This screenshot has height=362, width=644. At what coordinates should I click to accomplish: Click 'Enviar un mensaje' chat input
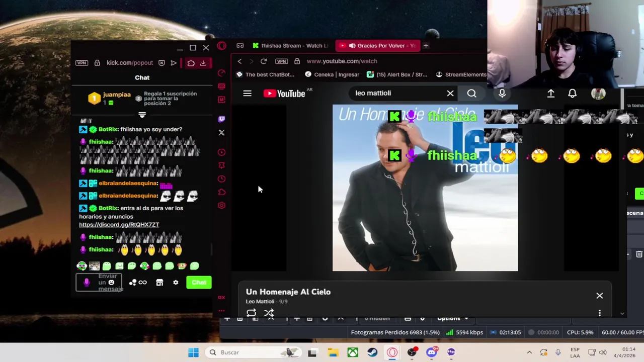[x=100, y=283]
